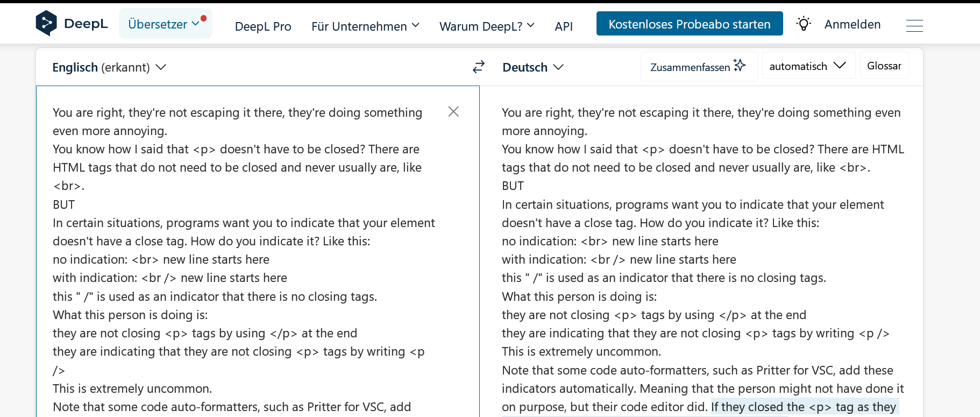Go to the API page

point(564,26)
